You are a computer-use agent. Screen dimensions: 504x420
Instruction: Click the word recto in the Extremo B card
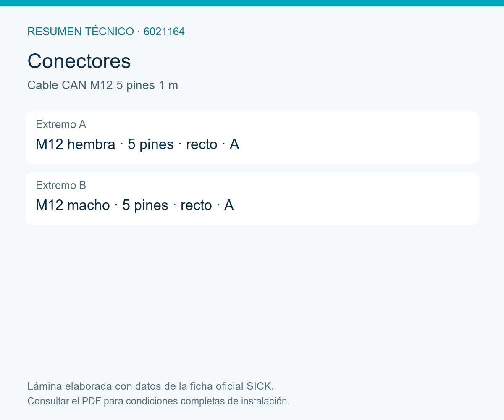coord(196,205)
